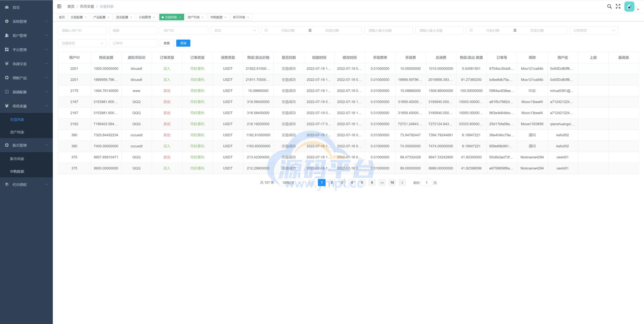Jump forward with the ellipsis pager button
644x324 pixels.
[382, 183]
